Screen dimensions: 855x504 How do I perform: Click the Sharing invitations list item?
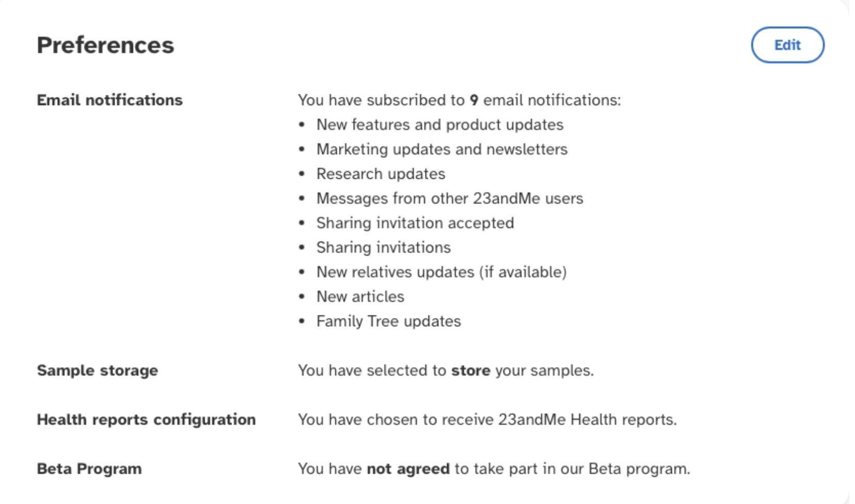pos(383,248)
